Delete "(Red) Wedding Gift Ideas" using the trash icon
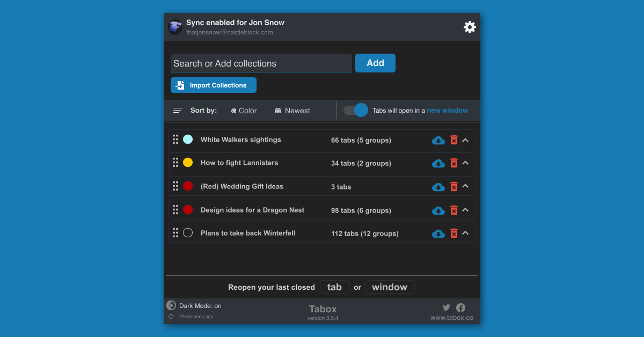This screenshot has height=337, width=644. pyautogui.click(x=453, y=186)
